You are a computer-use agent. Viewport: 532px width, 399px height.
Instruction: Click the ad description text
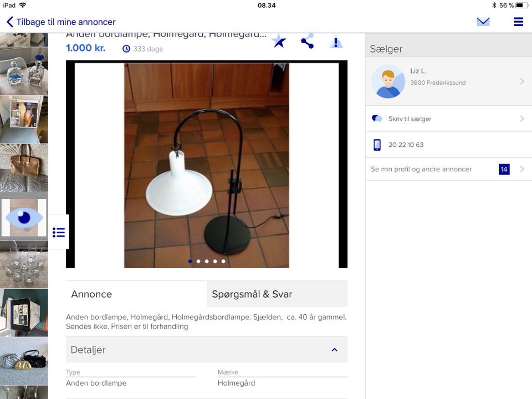[206, 321]
